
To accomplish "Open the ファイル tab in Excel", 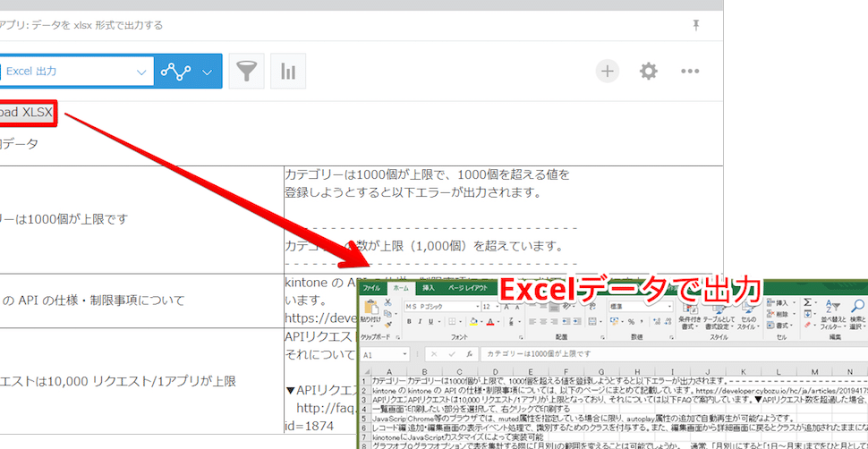I will point(371,288).
